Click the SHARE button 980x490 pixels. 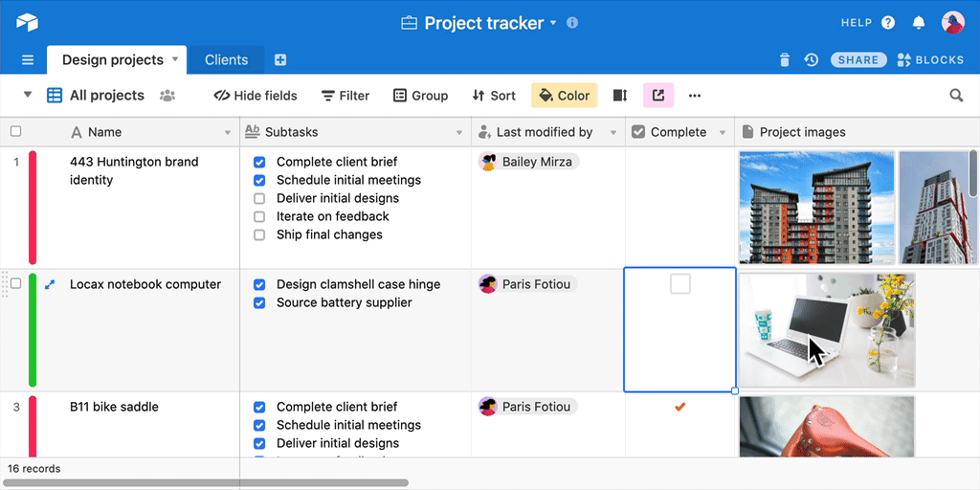pyautogui.click(x=858, y=60)
